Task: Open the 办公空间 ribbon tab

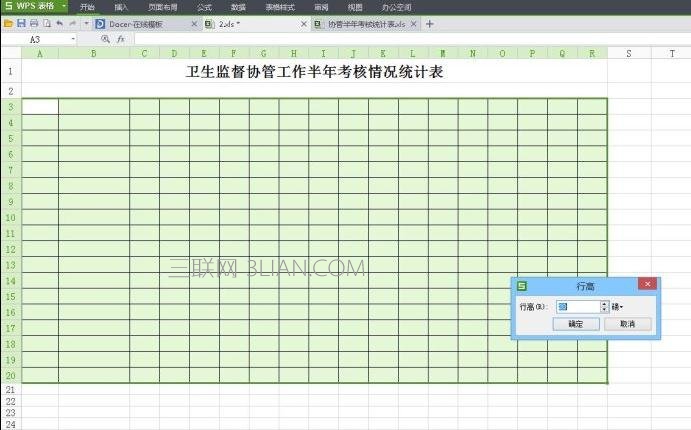Action: (396, 7)
